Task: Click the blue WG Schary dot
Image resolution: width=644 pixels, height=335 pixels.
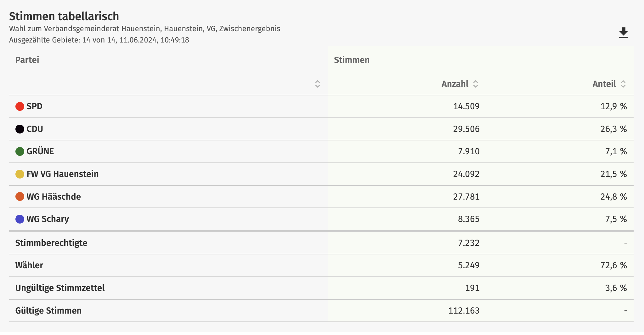Action: (x=20, y=219)
